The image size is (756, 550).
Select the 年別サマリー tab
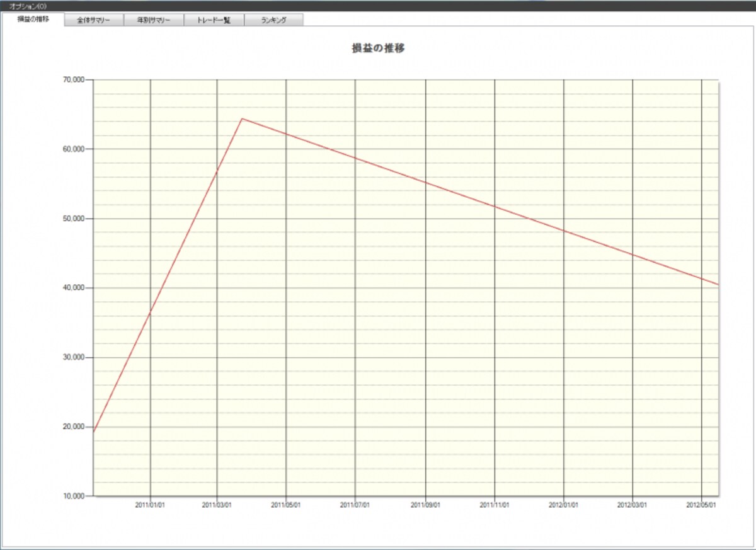click(154, 20)
